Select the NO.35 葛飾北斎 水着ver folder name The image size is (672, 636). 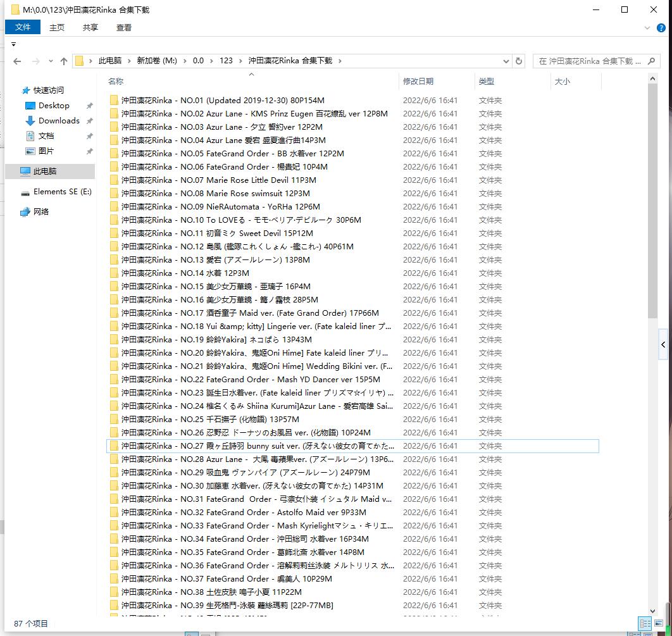coord(242,552)
